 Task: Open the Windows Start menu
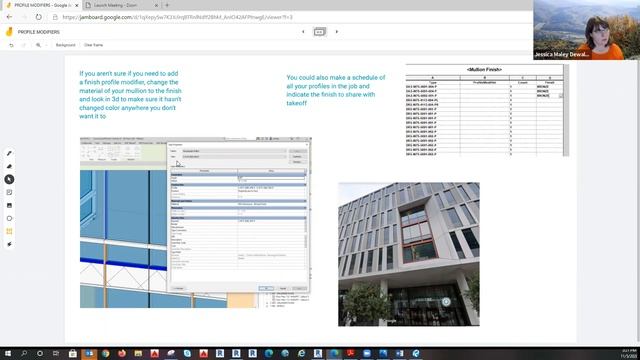[8, 353]
